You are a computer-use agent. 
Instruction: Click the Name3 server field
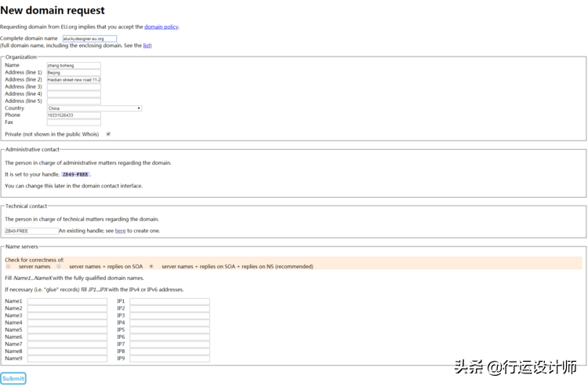(67, 315)
